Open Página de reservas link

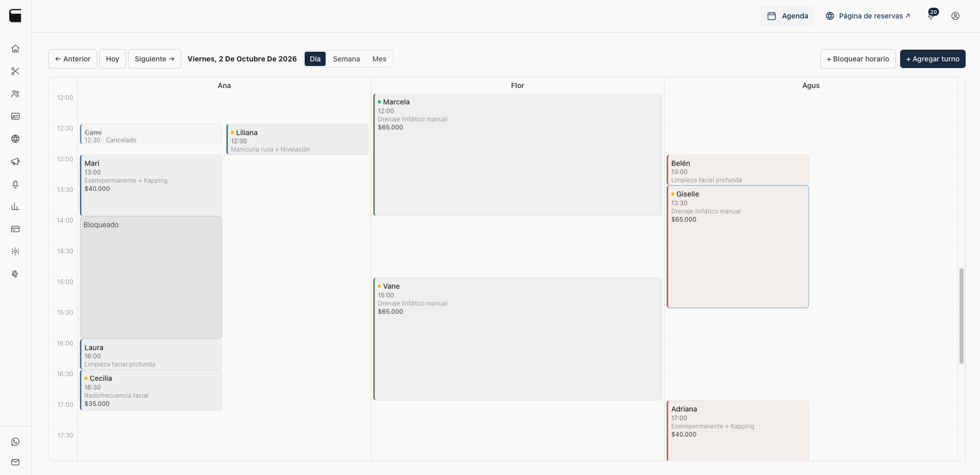[x=868, y=16]
